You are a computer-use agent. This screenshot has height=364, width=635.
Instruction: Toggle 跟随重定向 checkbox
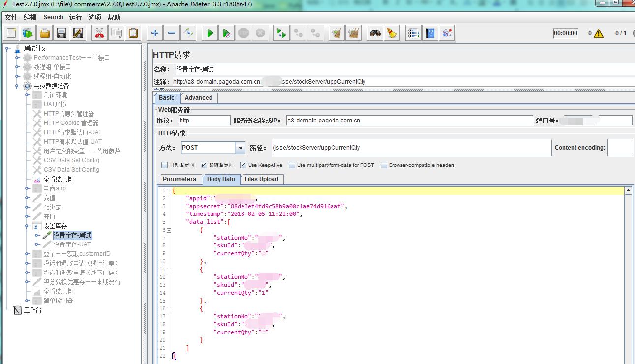click(x=204, y=165)
